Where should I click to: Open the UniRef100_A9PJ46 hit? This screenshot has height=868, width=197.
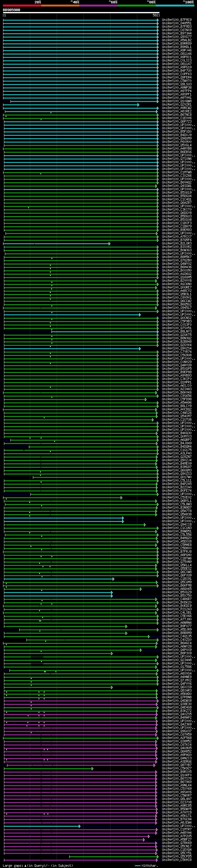pyautogui.click(x=176, y=50)
